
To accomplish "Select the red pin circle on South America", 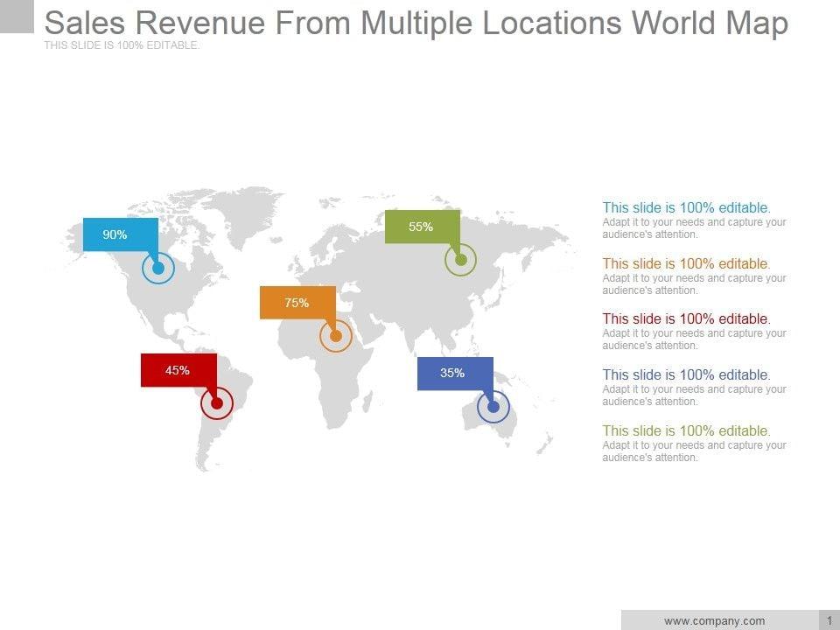I will tap(217, 404).
